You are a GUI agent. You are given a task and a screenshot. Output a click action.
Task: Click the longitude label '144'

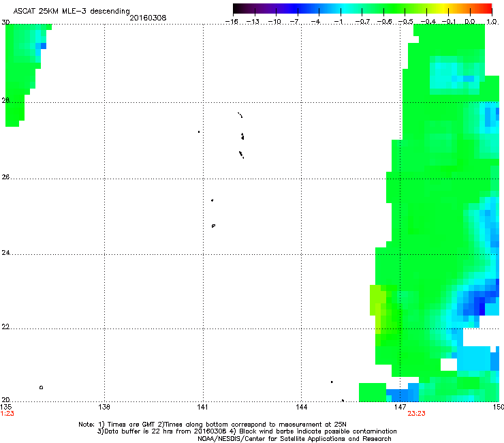(301, 407)
